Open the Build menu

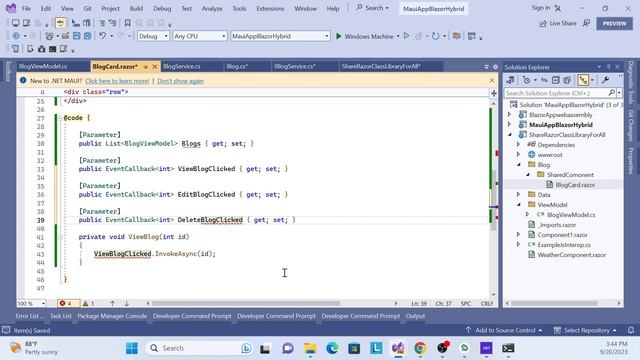(x=136, y=8)
